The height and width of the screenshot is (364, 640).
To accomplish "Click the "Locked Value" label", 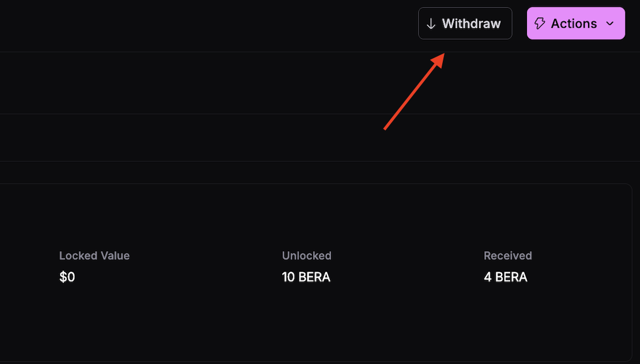I will 95,256.
